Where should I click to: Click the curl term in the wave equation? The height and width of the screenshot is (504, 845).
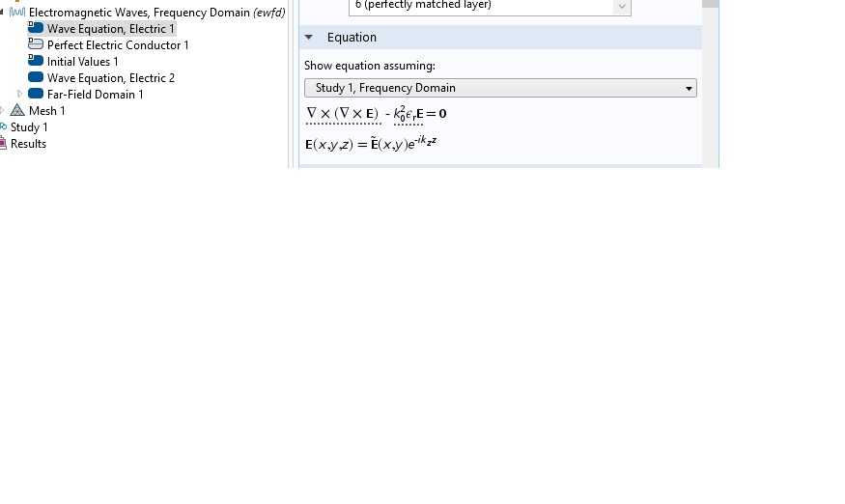[343, 114]
